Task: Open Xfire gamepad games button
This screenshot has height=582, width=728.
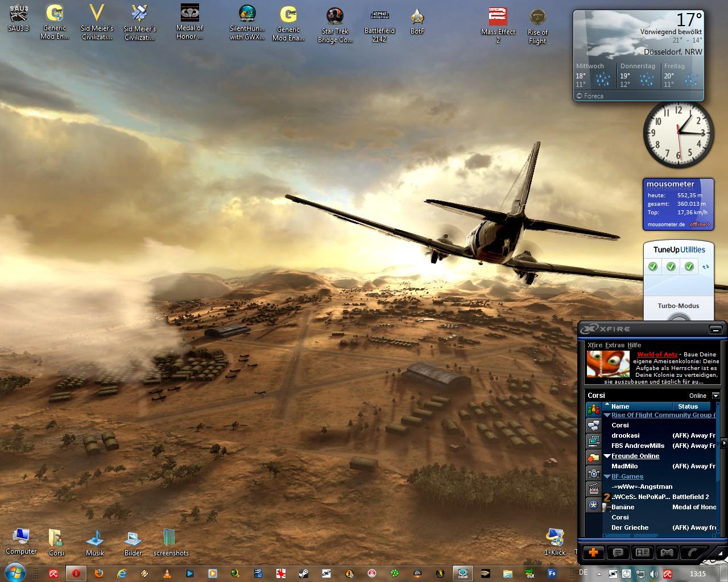Action: 667,552
